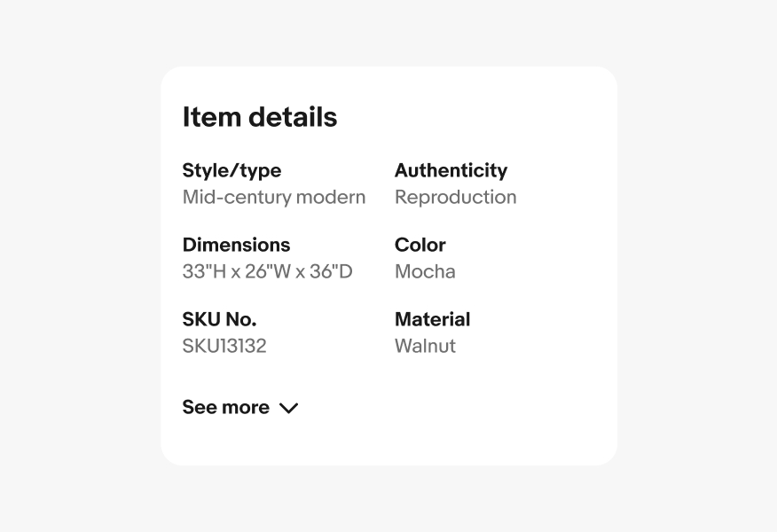Image resolution: width=777 pixels, height=532 pixels.
Task: Click the gray background outside the card
Action: (80, 266)
